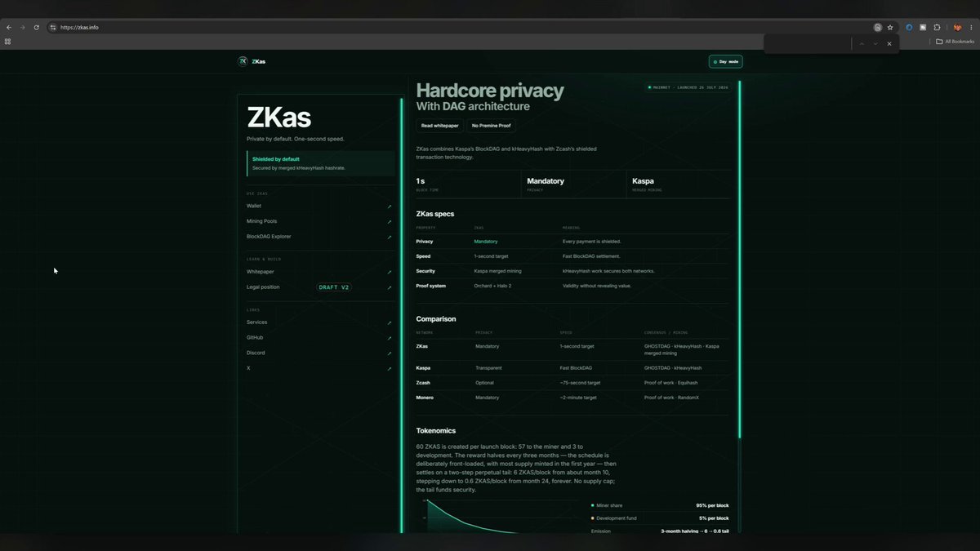This screenshot has height=551, width=980.
Task: Open the No Premine Proof button
Action: (x=491, y=126)
